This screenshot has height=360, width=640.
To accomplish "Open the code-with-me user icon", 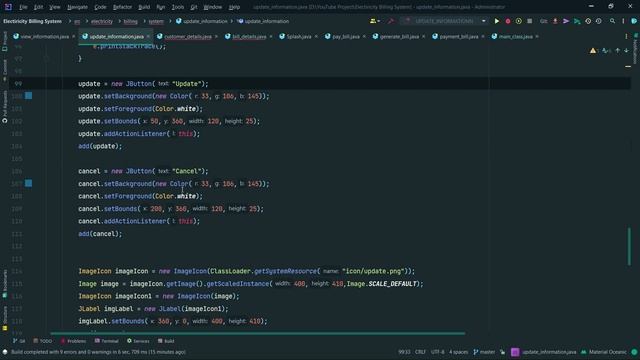I will pyautogui.click(x=374, y=21).
